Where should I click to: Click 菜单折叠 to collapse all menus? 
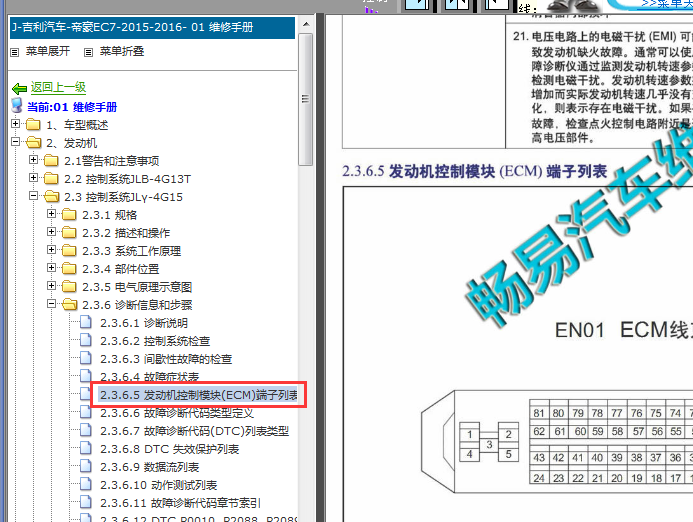[122, 51]
